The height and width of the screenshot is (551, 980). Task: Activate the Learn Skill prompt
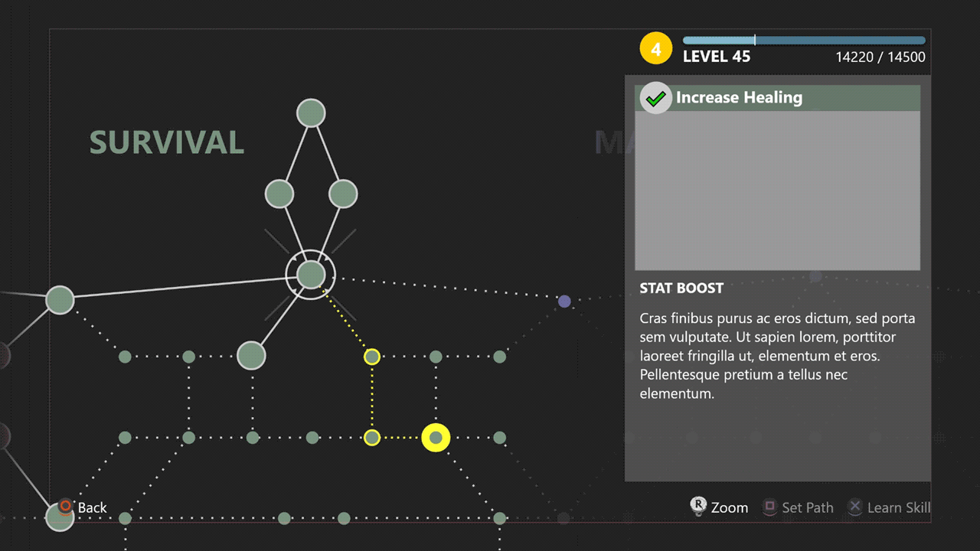point(899,507)
